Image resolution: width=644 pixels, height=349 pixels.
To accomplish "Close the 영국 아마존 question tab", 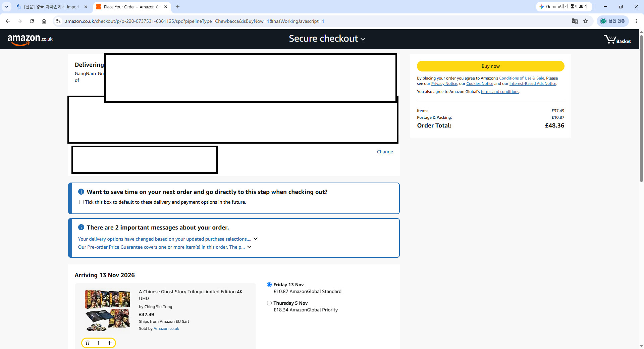I will 86,7.
